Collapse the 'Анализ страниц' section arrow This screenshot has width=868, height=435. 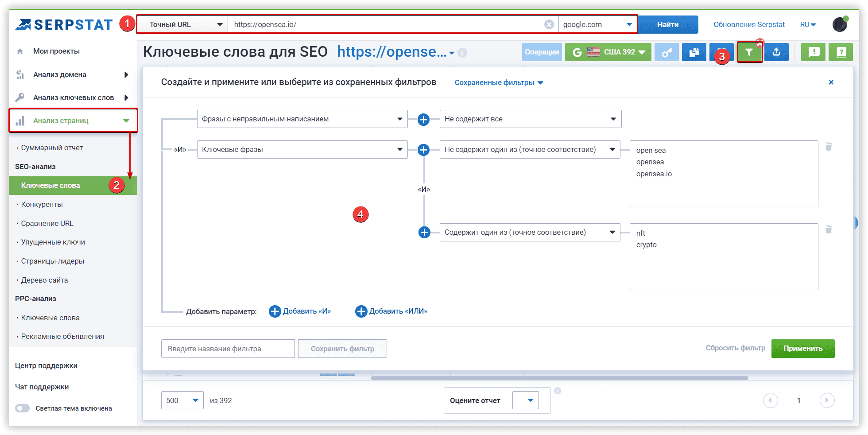(126, 120)
